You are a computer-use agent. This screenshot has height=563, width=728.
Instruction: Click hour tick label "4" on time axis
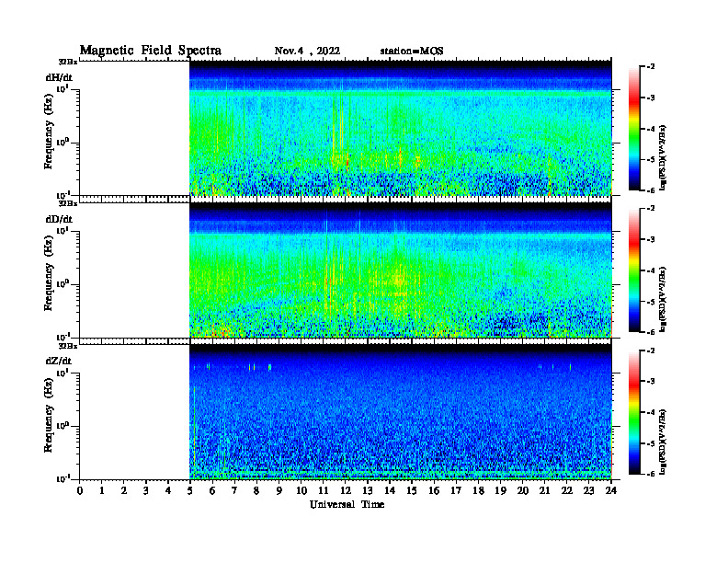tap(168, 491)
